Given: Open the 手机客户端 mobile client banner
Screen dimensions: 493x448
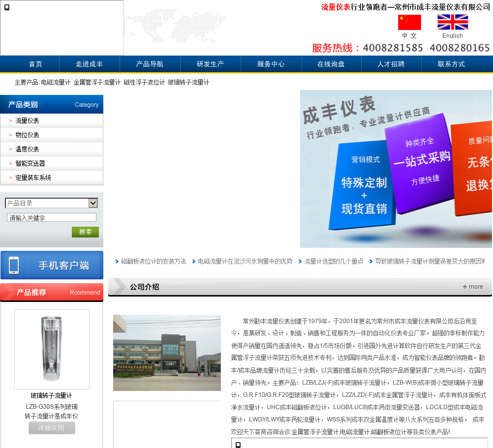Looking at the screenshot, I should pos(52,265).
